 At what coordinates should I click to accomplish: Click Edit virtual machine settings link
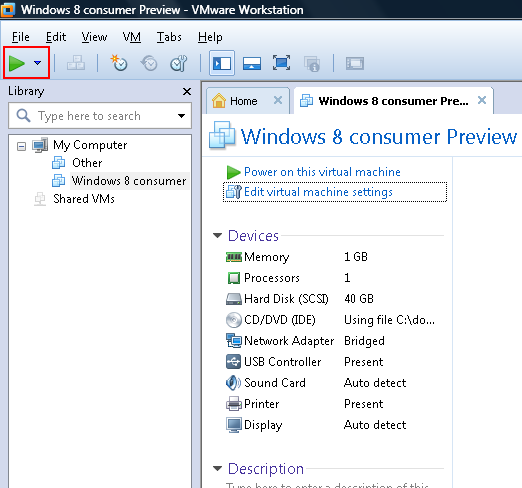pos(318,192)
